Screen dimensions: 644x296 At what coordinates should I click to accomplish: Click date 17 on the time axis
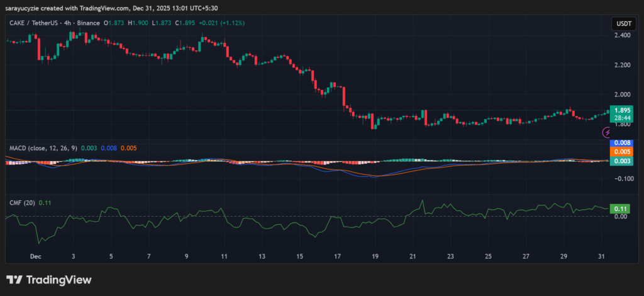coord(337,257)
